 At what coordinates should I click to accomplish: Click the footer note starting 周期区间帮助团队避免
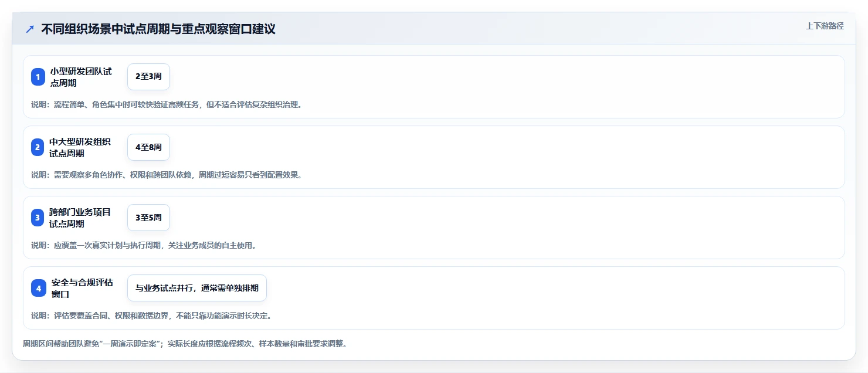click(x=185, y=344)
